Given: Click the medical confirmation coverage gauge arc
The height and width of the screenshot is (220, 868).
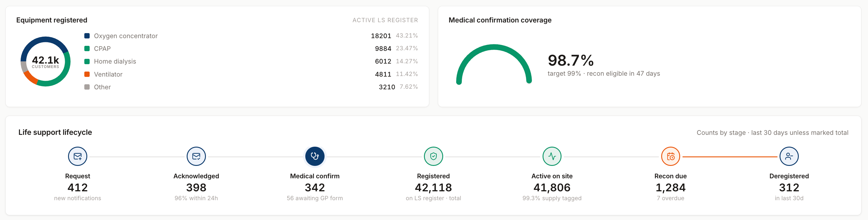Looking at the screenshot, I should click(x=494, y=64).
